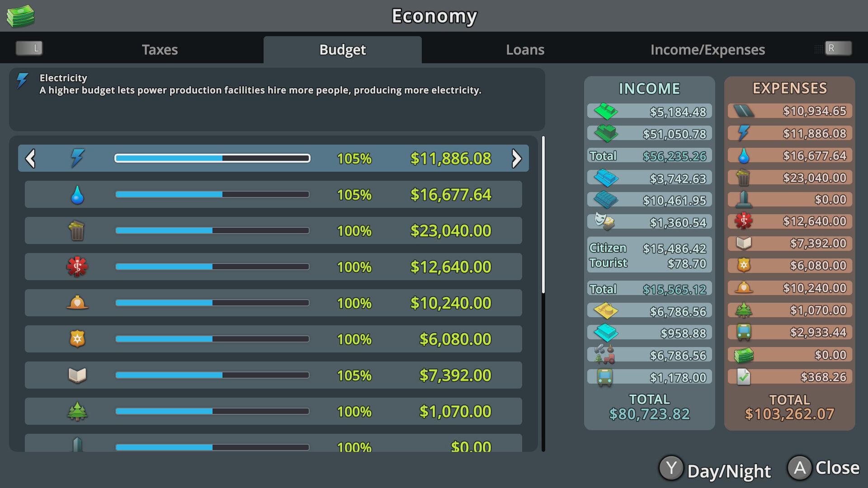Click the electricity lightning bolt icon in budget list
The width and height of the screenshot is (868, 488).
(x=77, y=158)
